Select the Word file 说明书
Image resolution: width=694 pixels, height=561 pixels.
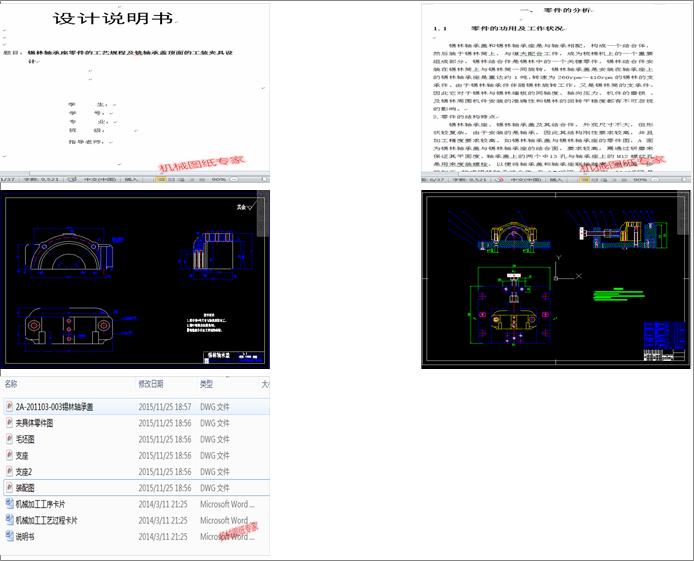point(136,536)
